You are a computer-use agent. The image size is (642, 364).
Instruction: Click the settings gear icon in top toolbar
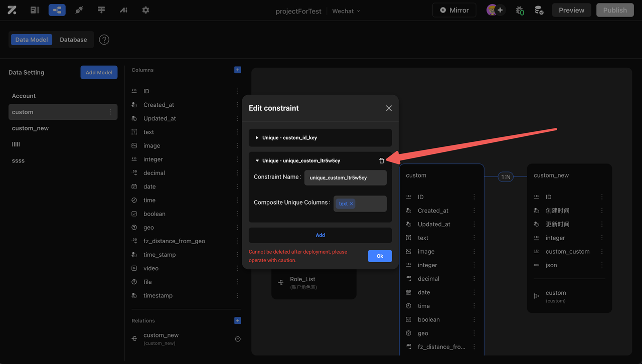click(145, 10)
